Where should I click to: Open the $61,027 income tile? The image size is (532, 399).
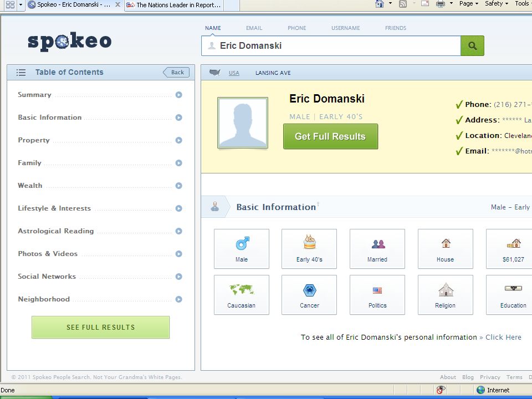coord(509,249)
